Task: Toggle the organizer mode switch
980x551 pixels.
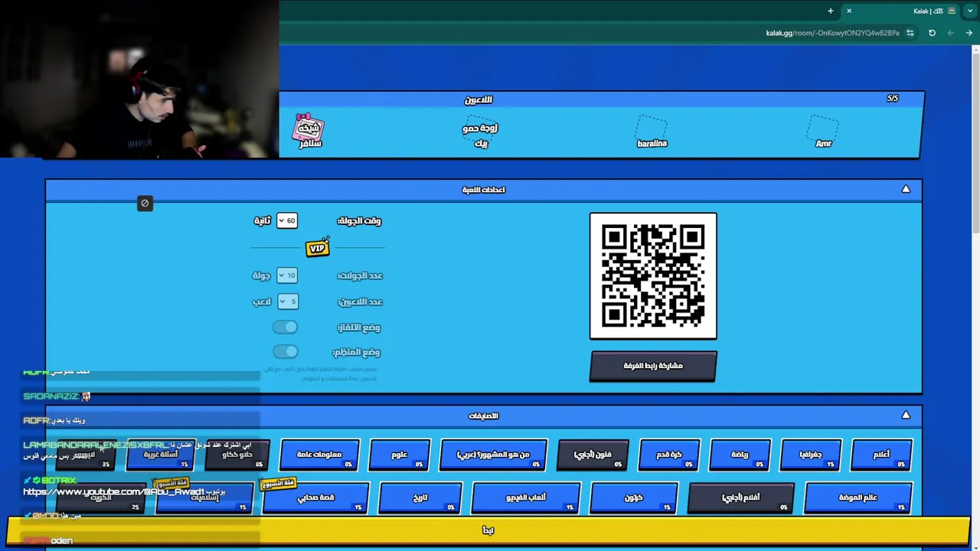Action: (286, 351)
